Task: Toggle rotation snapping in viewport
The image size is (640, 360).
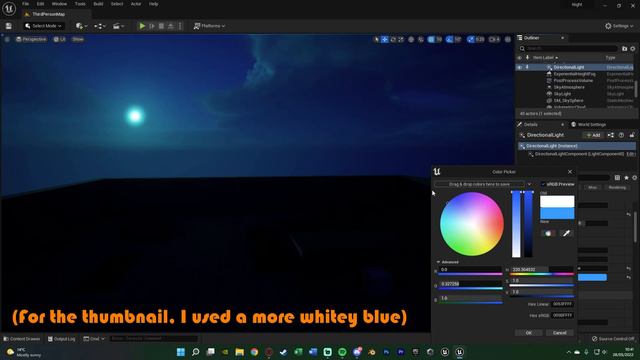Action: point(449,39)
